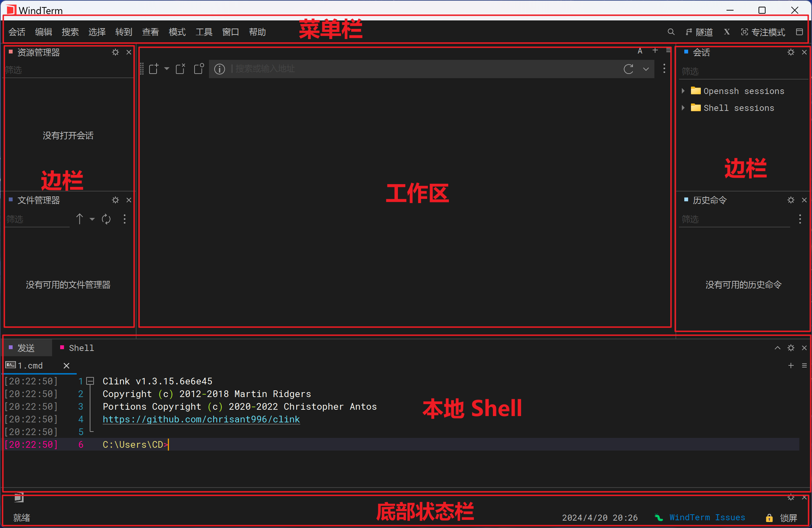Expand the Openssh sessions folder
The image size is (812, 528).
(x=683, y=91)
